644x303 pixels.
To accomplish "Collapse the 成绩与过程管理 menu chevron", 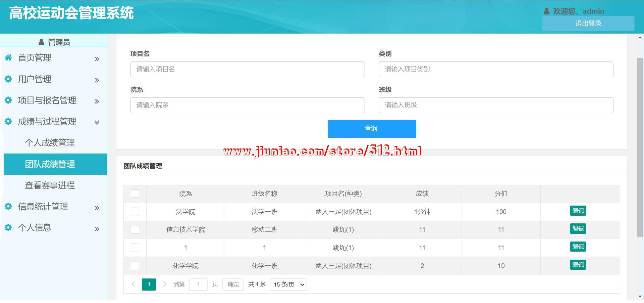I will pos(97,122).
